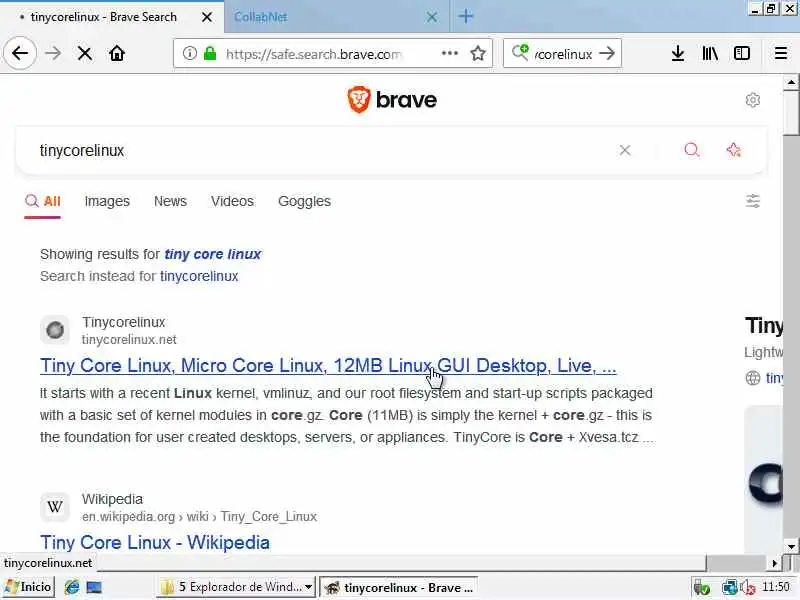Click the vertical scrollbar down arrow
800x600 pixels.
pos(791,546)
